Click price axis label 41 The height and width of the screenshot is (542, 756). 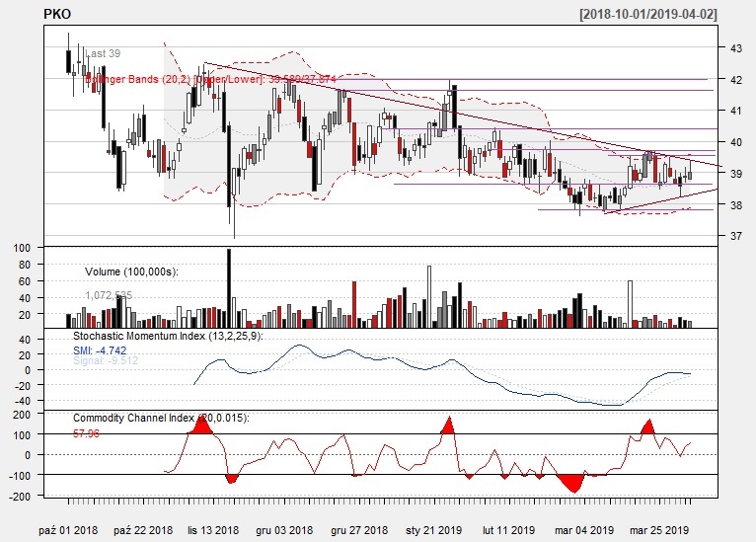[735, 111]
